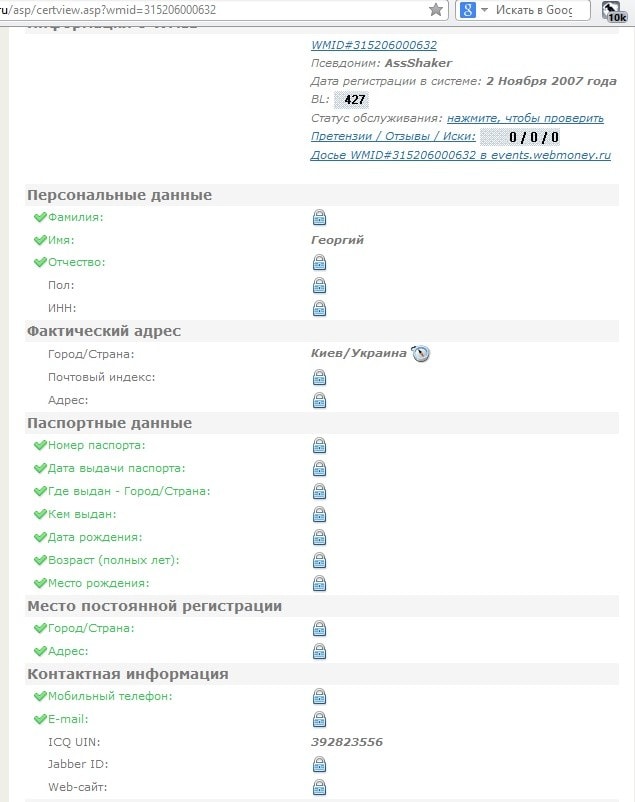Open the Google search engine dropdown
The width and height of the screenshot is (635, 802).
point(475,10)
